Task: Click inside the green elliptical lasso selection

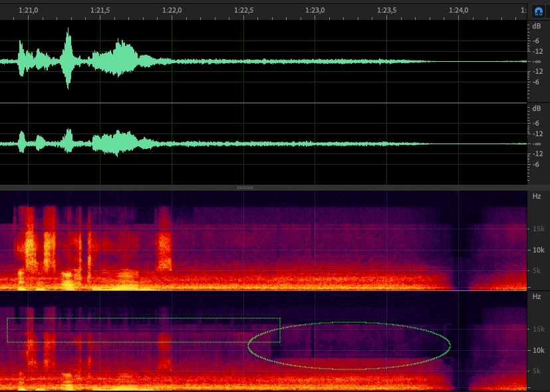Action: point(349,345)
